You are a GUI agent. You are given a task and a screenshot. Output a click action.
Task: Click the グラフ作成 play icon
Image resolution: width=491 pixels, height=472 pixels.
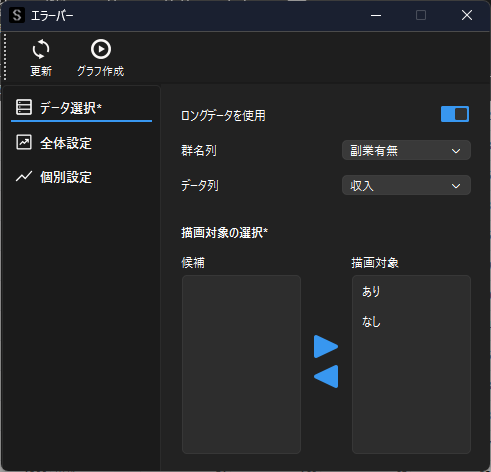(x=101, y=49)
